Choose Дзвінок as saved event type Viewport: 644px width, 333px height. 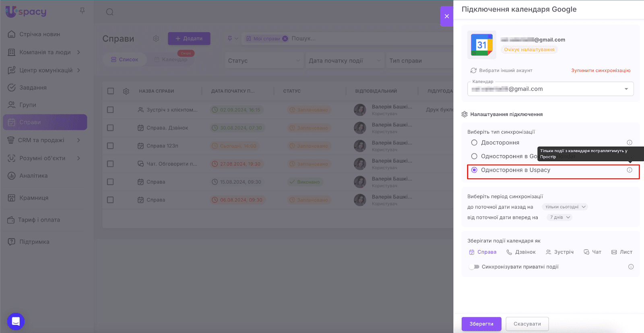click(521, 252)
